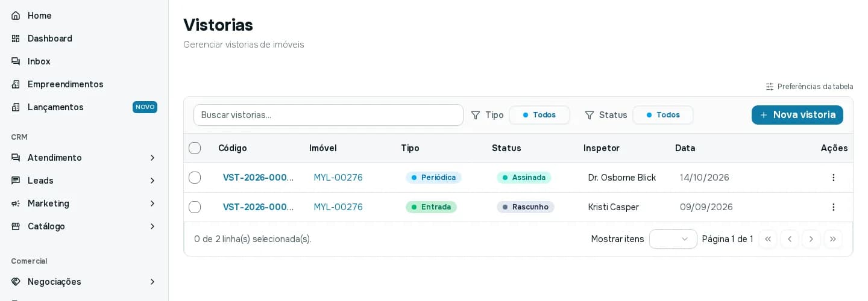This screenshot has height=301, width=868.
Task: Click the Atendimento chat bubbles icon
Action: (x=16, y=158)
